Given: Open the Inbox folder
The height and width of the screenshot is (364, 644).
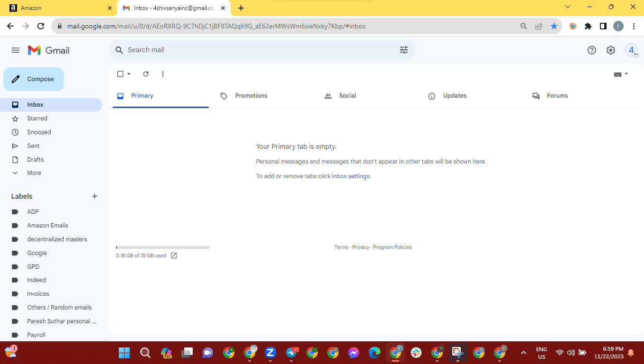Looking at the screenshot, I should pos(51,105).
